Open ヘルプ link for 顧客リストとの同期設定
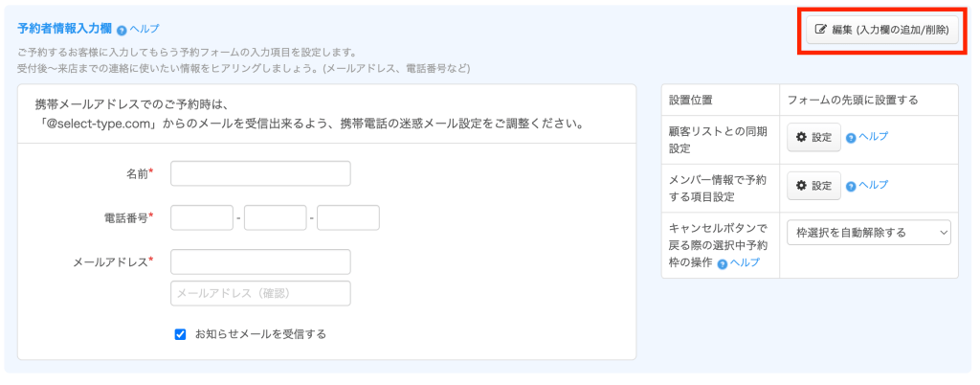Screen dimensions: 980x385 click(873, 137)
